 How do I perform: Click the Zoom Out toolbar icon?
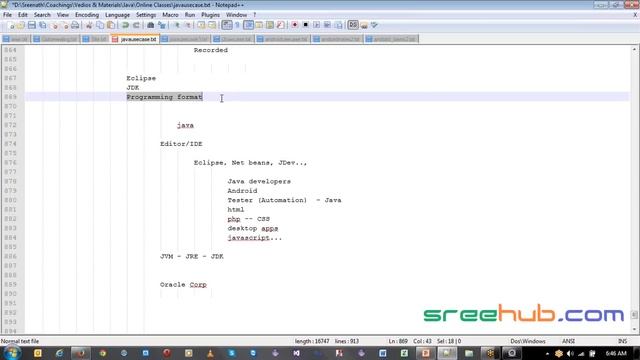pyautogui.click(x=187, y=25)
